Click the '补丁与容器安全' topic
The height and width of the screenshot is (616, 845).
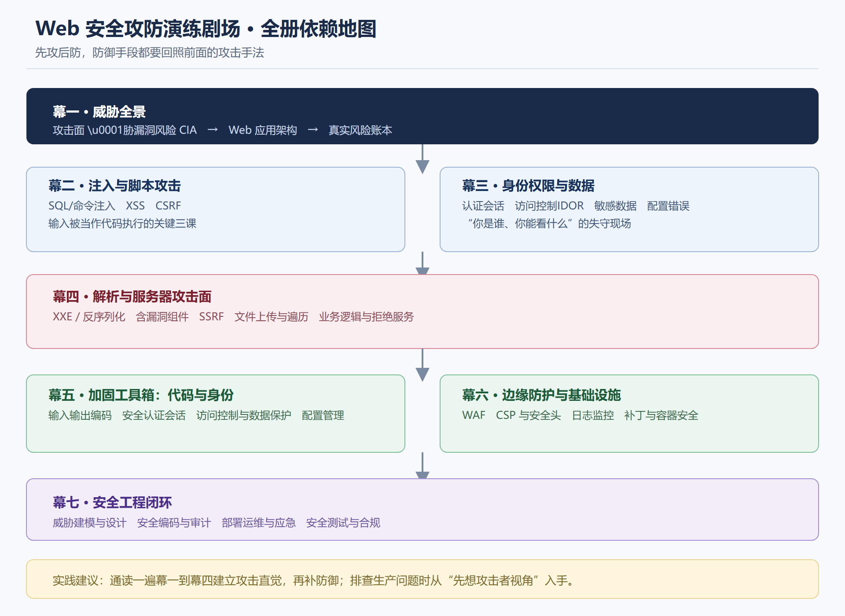[661, 415]
